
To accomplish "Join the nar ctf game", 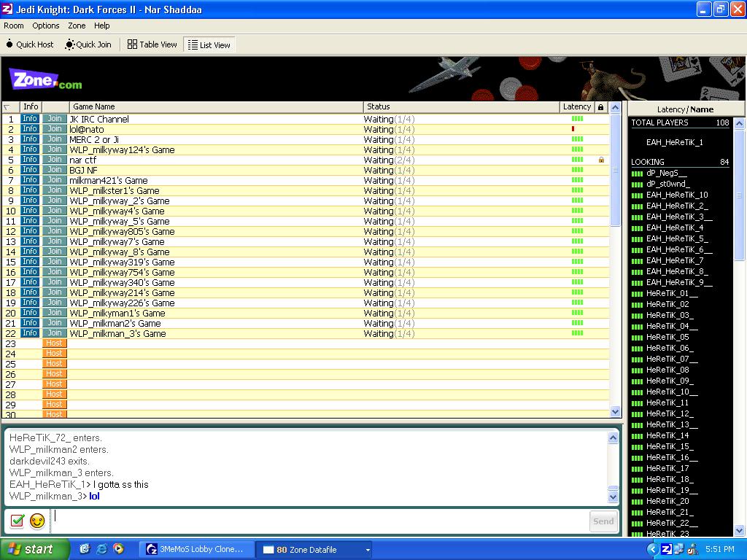I will [54, 160].
